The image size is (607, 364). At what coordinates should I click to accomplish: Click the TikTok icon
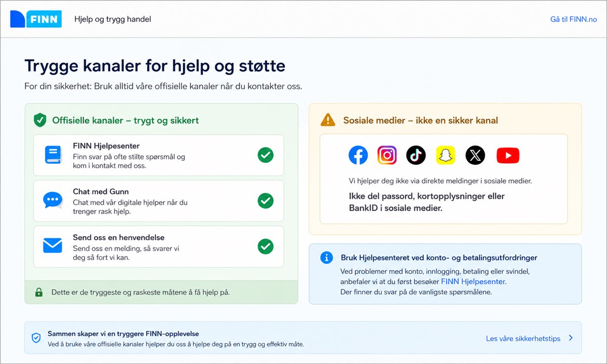click(416, 155)
